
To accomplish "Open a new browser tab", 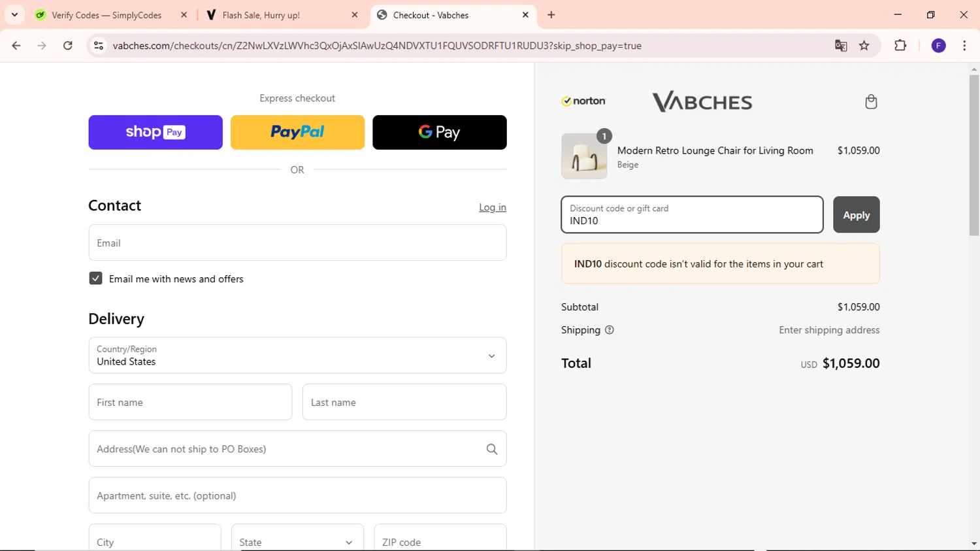I will (x=551, y=15).
